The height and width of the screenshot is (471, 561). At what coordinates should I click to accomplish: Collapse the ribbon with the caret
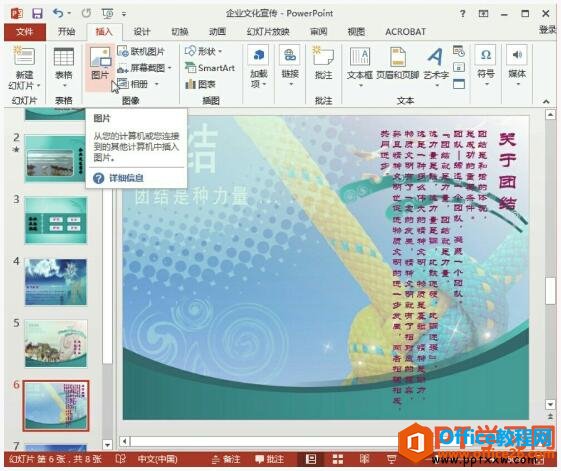[546, 102]
